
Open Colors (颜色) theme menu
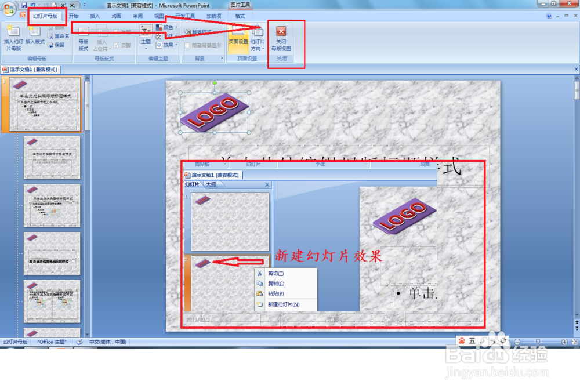point(166,27)
